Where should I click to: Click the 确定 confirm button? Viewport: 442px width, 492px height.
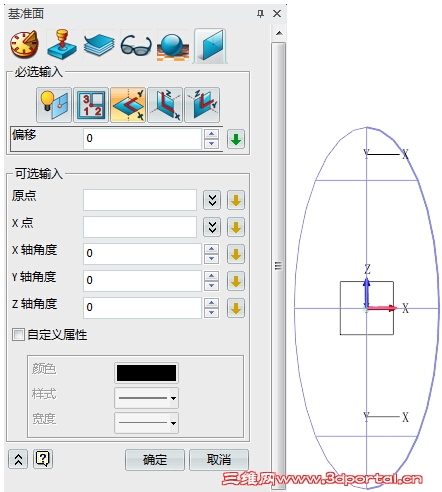[155, 460]
